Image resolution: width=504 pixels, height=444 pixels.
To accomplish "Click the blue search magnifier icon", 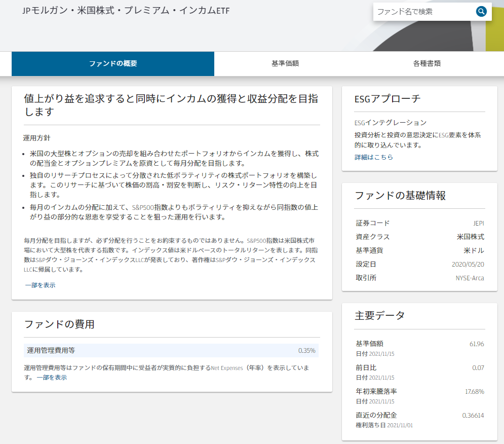I will click(481, 12).
